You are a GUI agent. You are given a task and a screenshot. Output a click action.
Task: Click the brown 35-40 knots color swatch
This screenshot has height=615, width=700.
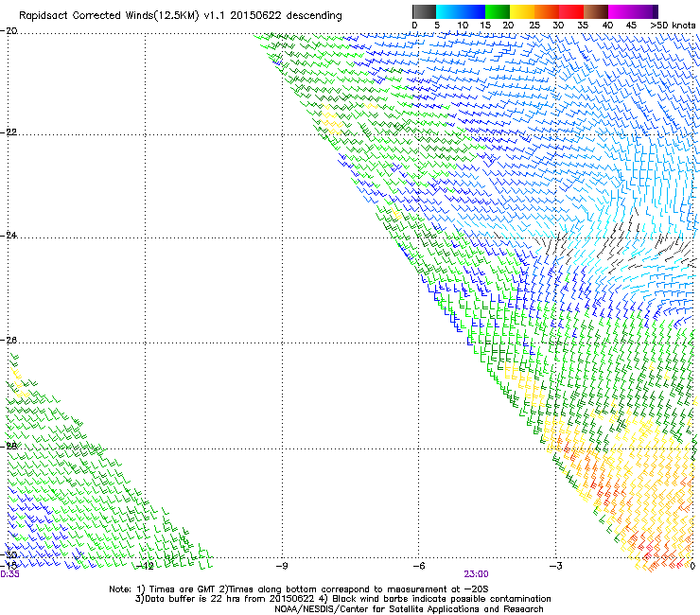596,11
